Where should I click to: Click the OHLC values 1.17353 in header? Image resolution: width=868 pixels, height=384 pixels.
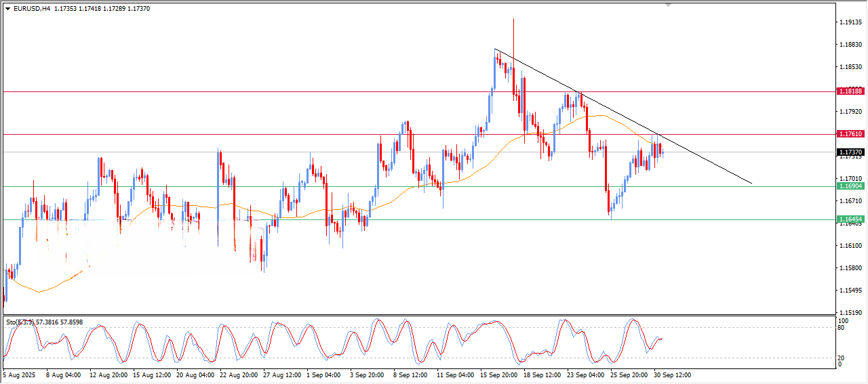68,9
